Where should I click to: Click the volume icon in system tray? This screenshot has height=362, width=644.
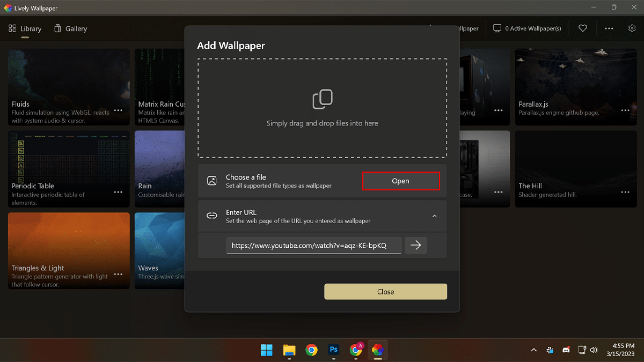click(x=594, y=350)
